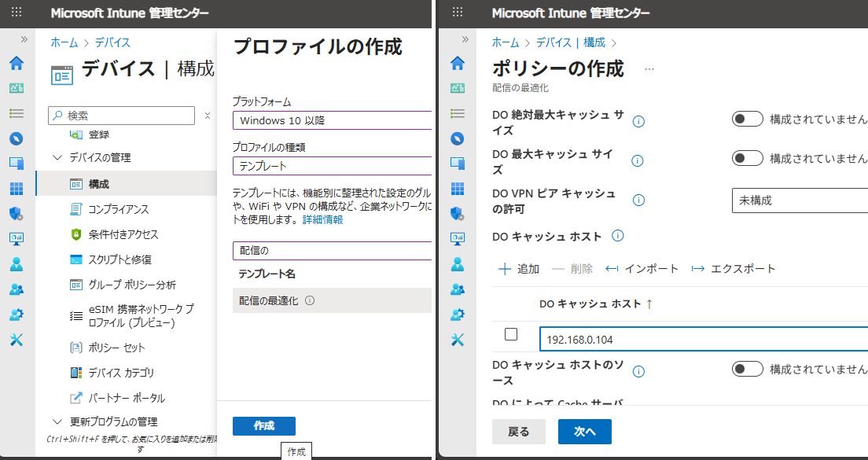Open the Home icon in sidebar

pos(16,64)
